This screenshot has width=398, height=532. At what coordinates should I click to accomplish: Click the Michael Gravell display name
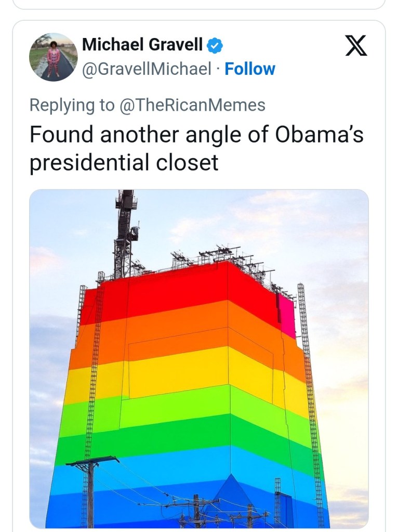coord(142,45)
